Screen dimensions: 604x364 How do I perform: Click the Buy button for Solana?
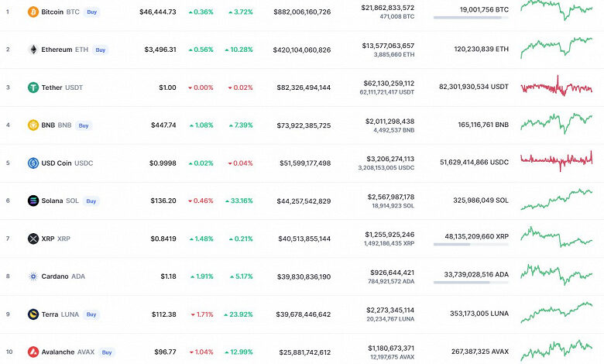91,201
